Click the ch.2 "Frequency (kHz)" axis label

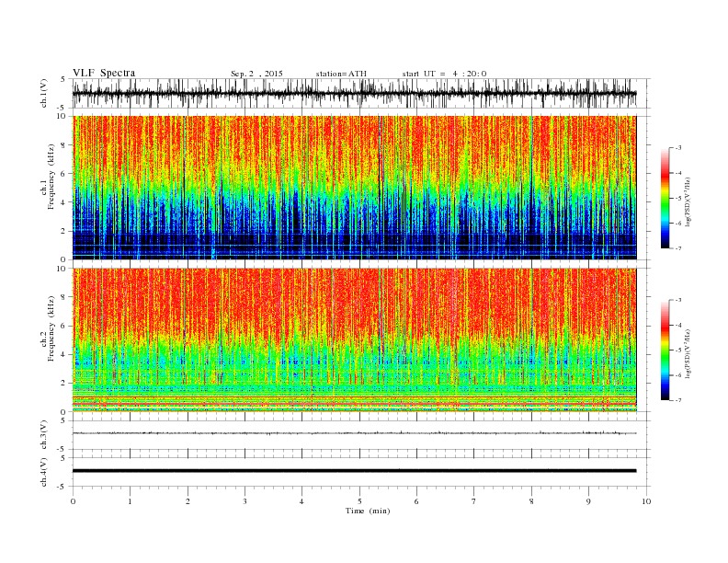tap(51, 327)
